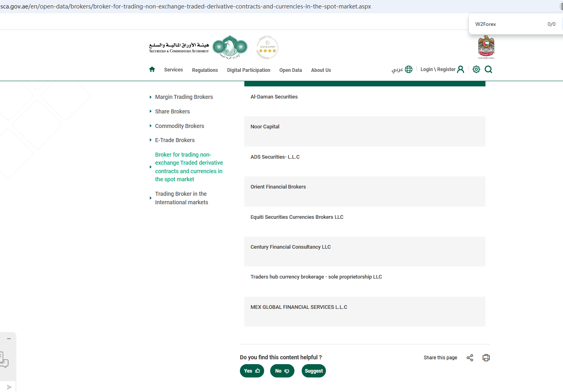The width and height of the screenshot is (563, 392).
Task: Open Trading Broker in the International markets
Action: click(181, 198)
